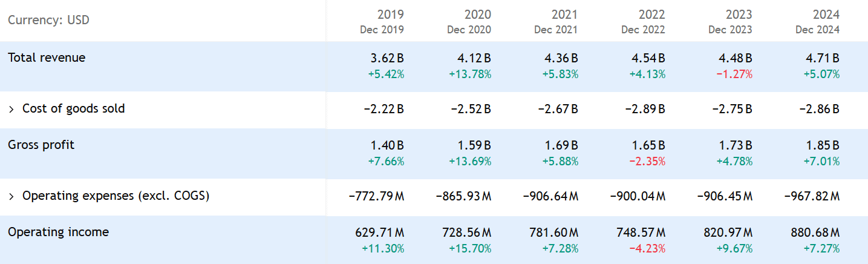This screenshot has height=264, width=868.
Task: Click 2020 cost of goods sold −2.52 B
Action: [471, 110]
